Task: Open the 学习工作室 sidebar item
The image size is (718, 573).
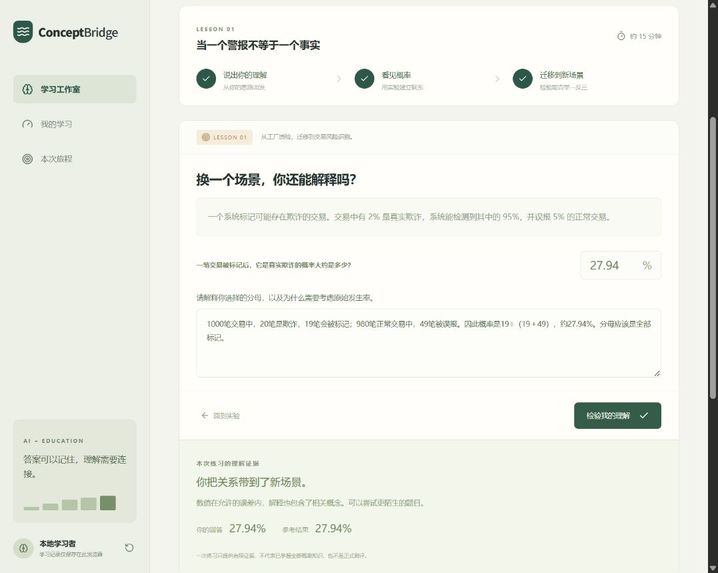Action: [75, 89]
